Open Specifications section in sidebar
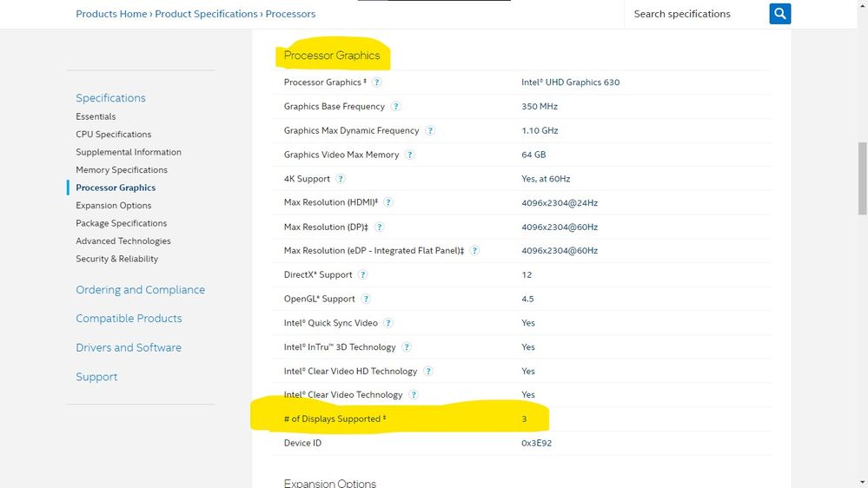868x488 pixels. tap(110, 98)
